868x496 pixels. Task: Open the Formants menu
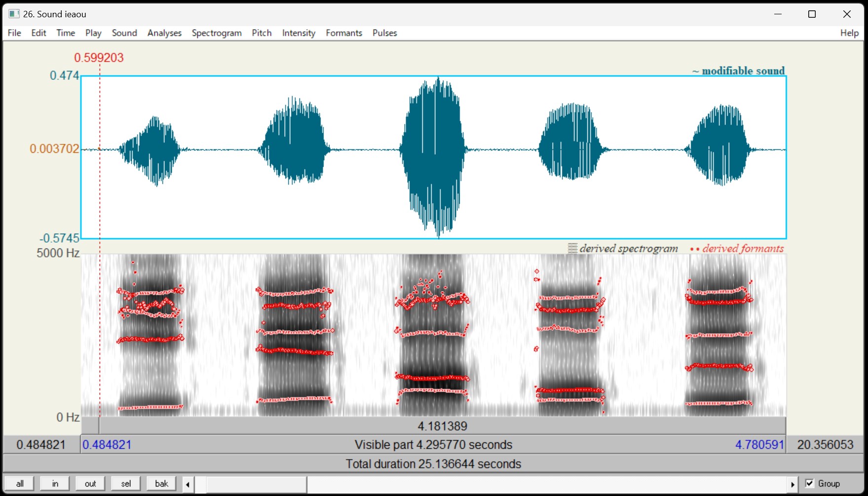point(343,33)
